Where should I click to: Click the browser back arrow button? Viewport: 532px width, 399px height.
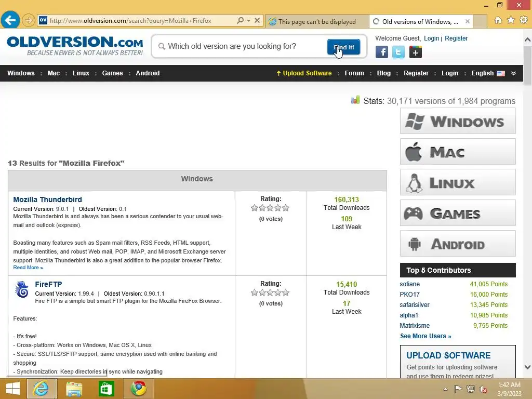coord(10,20)
